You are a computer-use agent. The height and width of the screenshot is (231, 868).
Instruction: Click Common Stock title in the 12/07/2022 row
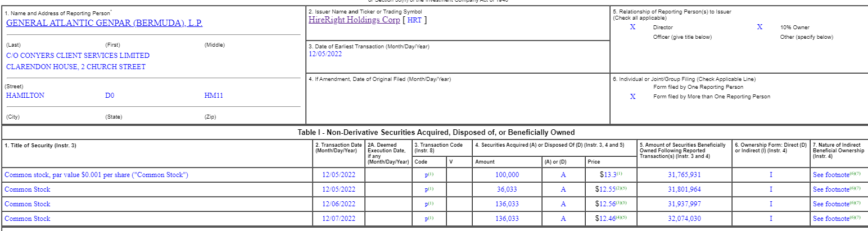pyautogui.click(x=27, y=219)
